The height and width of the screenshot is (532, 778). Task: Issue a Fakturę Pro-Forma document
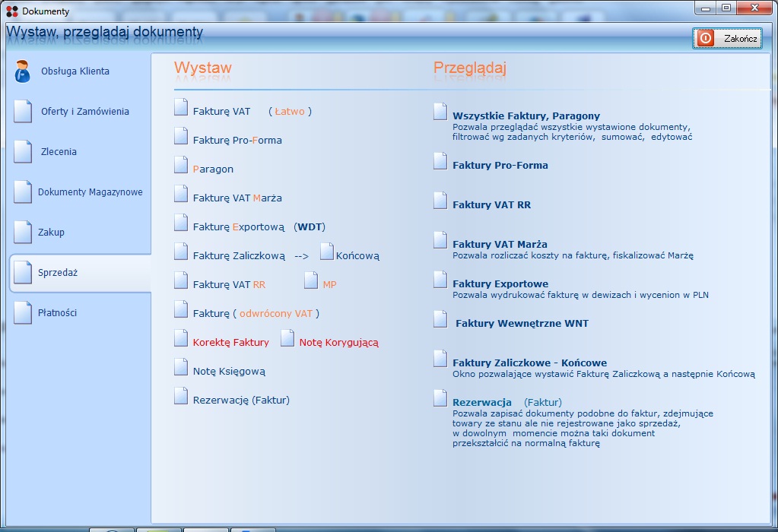[x=237, y=141]
